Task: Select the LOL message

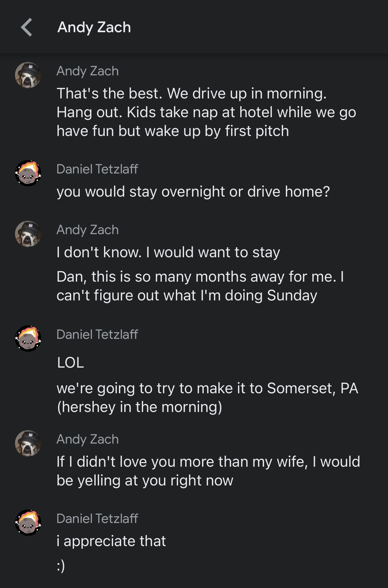Action: pos(71,363)
